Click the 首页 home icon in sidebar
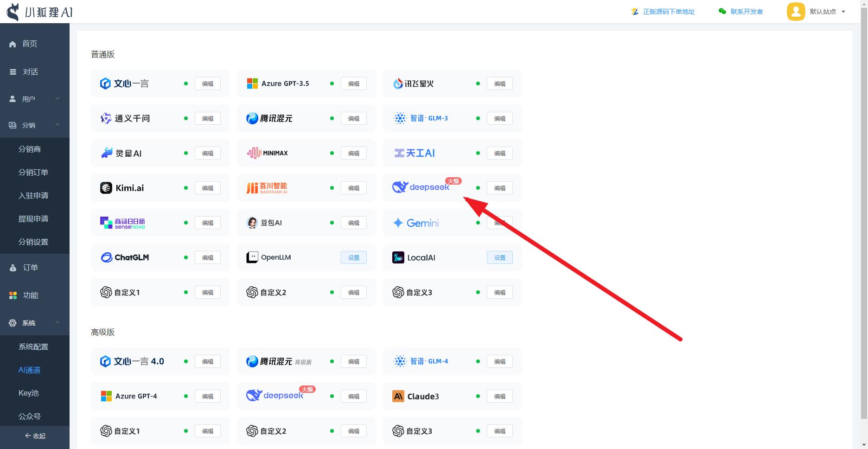The image size is (868, 449). coord(12,44)
